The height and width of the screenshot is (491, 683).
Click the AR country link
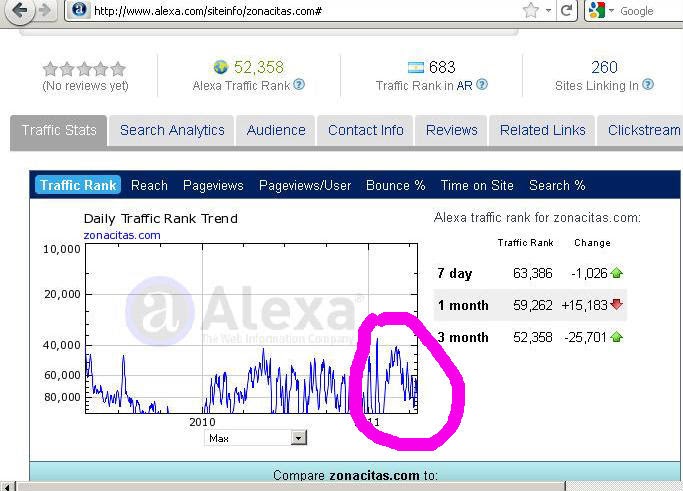click(464, 86)
